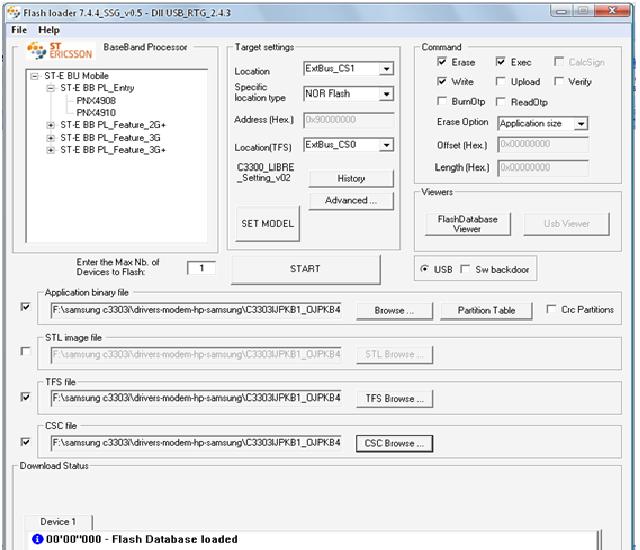Viewport: 640px width, 550px height.
Task: Click the Application binary file path field
Action: pos(196,310)
